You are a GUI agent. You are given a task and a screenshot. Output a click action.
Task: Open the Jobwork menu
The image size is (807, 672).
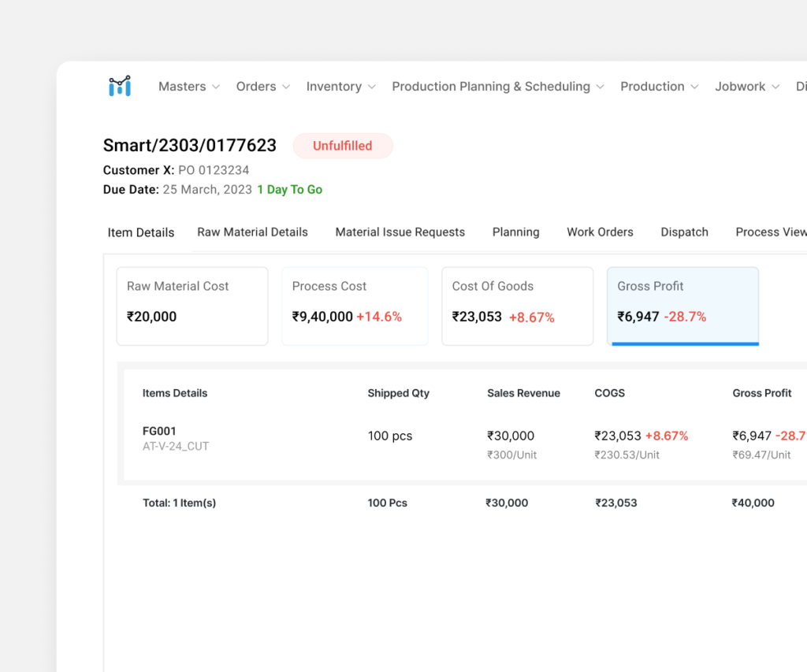pyautogui.click(x=739, y=87)
